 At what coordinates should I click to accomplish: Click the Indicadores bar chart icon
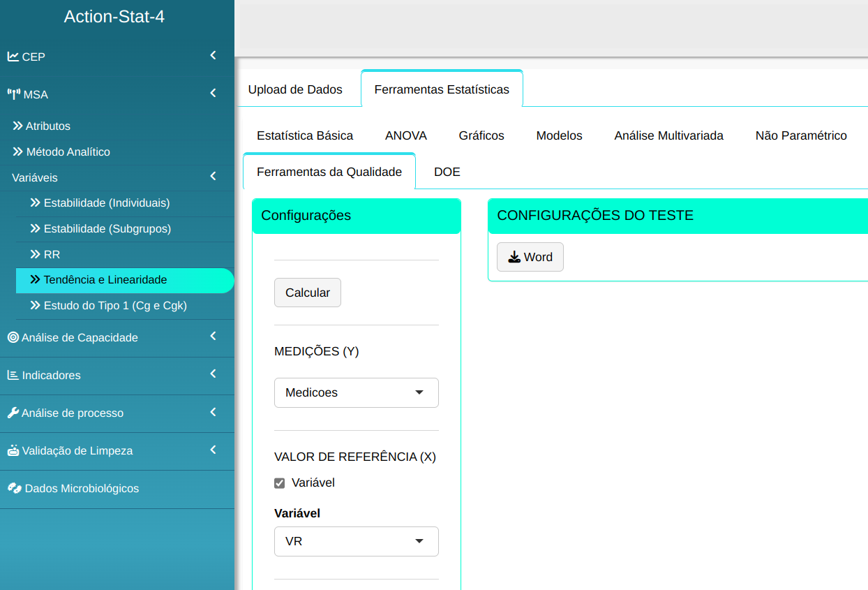[13, 375]
